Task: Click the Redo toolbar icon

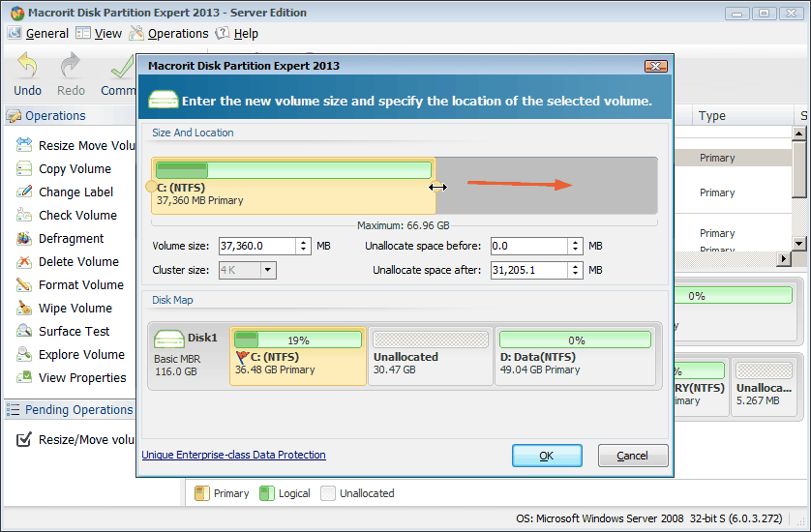Action: pyautogui.click(x=71, y=65)
